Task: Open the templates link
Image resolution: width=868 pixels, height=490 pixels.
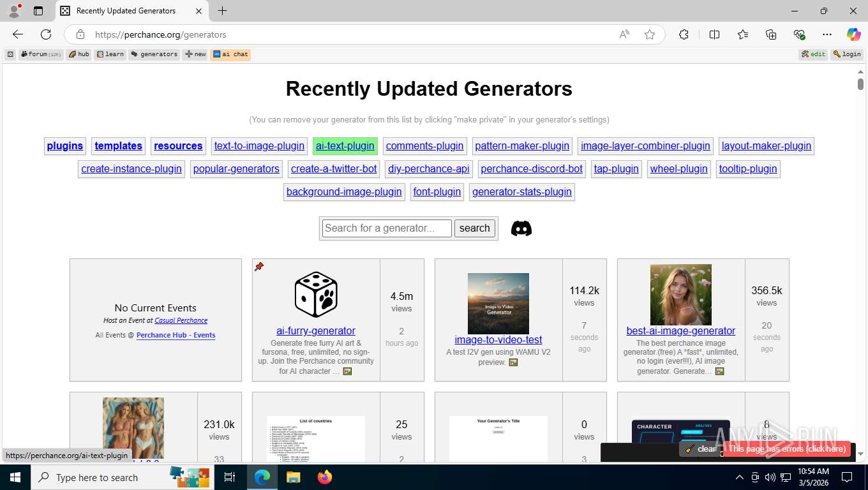Action: click(x=118, y=146)
